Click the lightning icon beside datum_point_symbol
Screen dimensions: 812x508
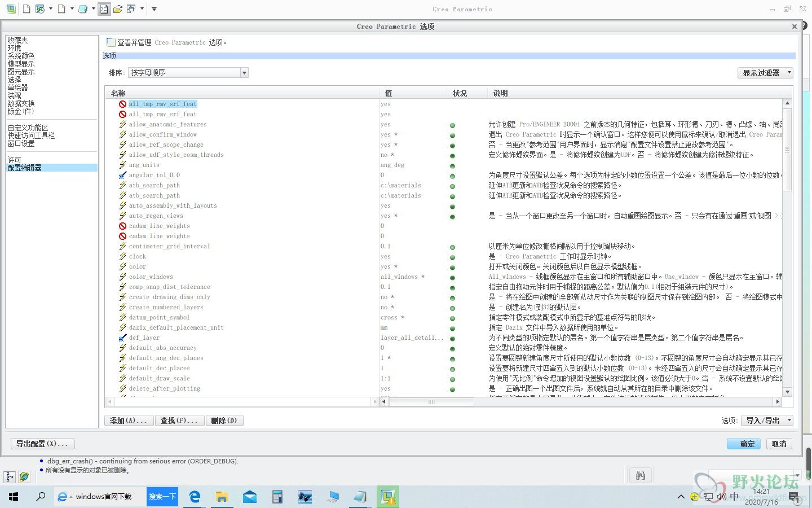click(x=122, y=317)
